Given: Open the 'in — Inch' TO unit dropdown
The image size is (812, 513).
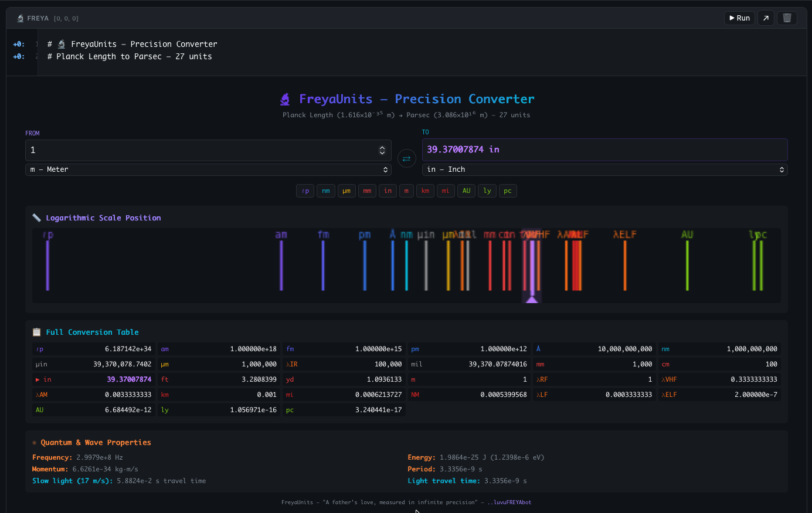Looking at the screenshot, I should [604, 169].
